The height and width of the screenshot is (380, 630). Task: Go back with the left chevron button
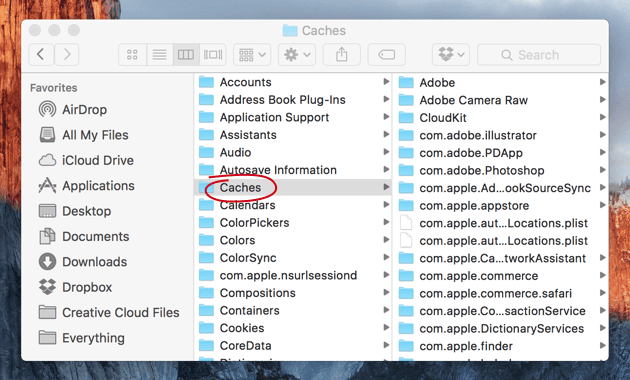click(41, 54)
